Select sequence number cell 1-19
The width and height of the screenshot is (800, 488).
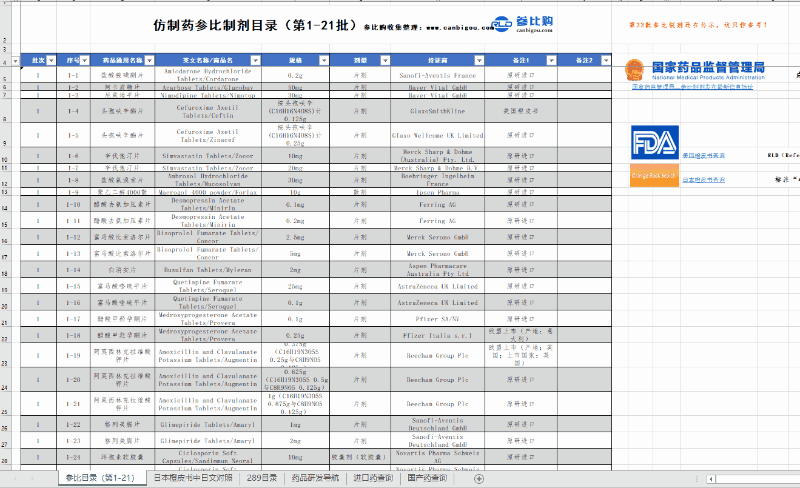73,355
